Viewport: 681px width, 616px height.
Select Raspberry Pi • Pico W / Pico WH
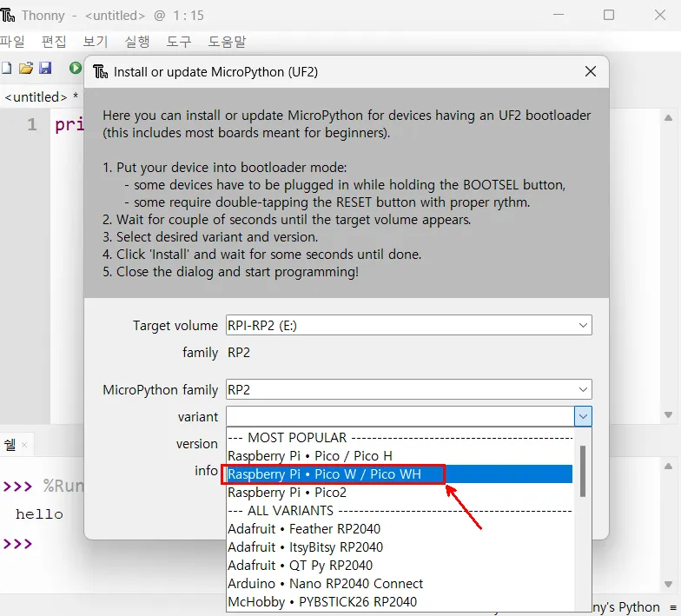[400, 474]
